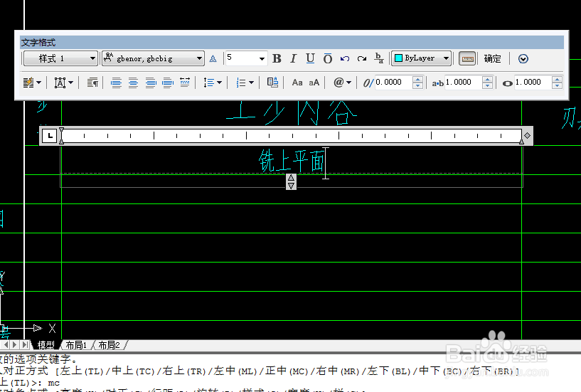Open the MText justification dropdown
Screen dimensions: 581x392
[x=64, y=83]
